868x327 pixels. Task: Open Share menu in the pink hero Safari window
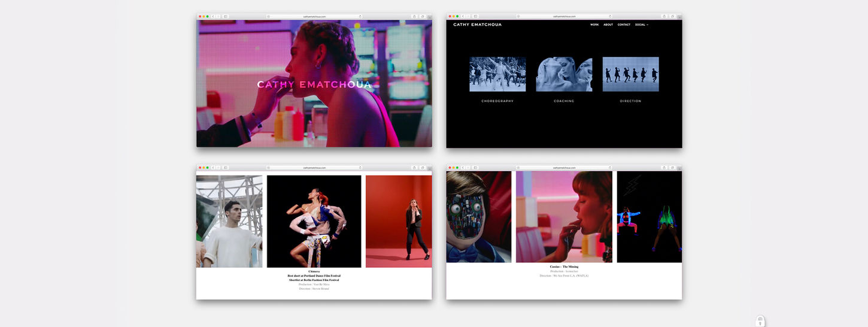(414, 17)
